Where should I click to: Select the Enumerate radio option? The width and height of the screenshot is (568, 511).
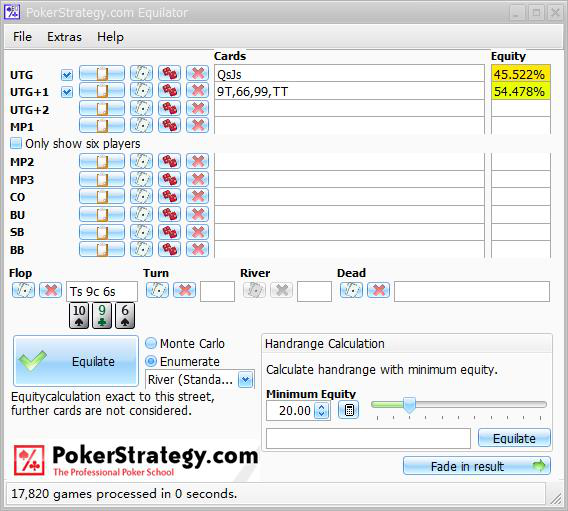point(151,361)
